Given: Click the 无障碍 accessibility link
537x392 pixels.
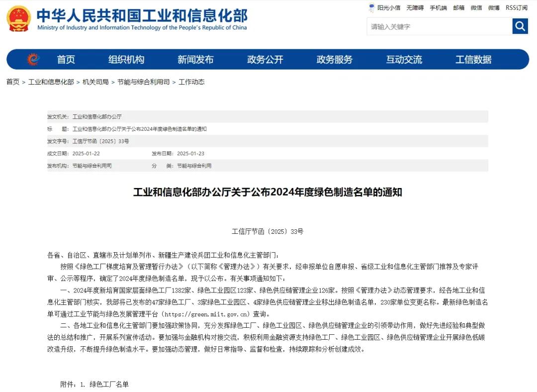Looking at the screenshot, I should (x=415, y=8).
